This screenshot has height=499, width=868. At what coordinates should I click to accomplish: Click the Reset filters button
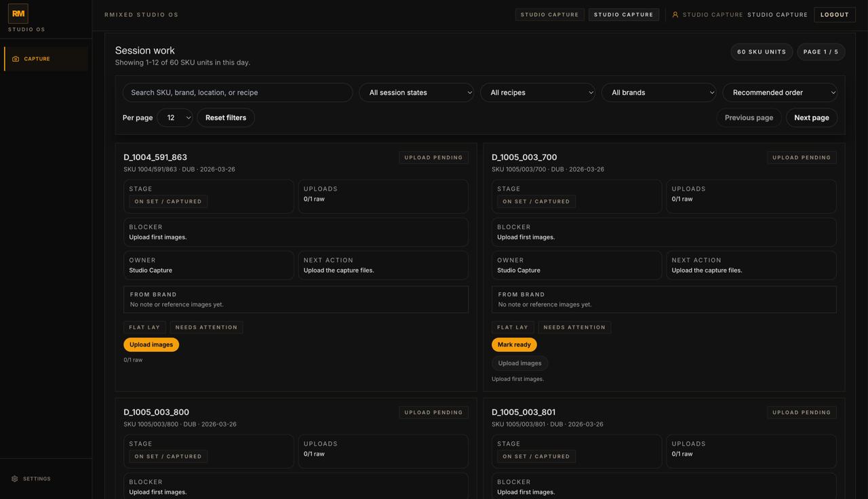pos(226,117)
